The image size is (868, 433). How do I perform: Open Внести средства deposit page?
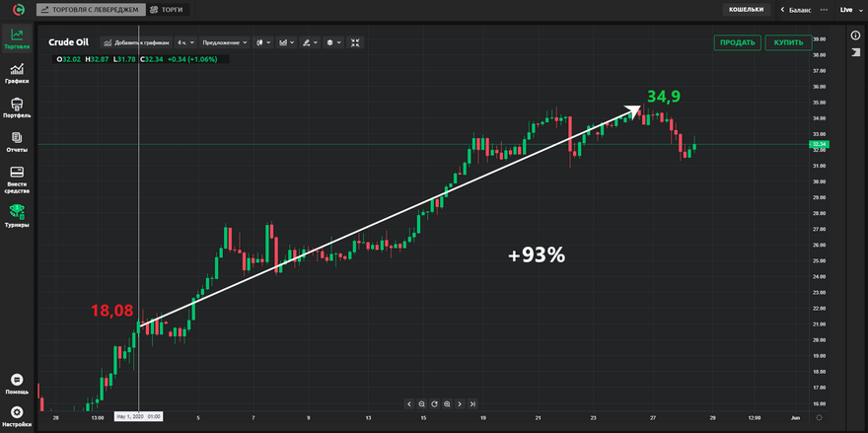tap(17, 178)
